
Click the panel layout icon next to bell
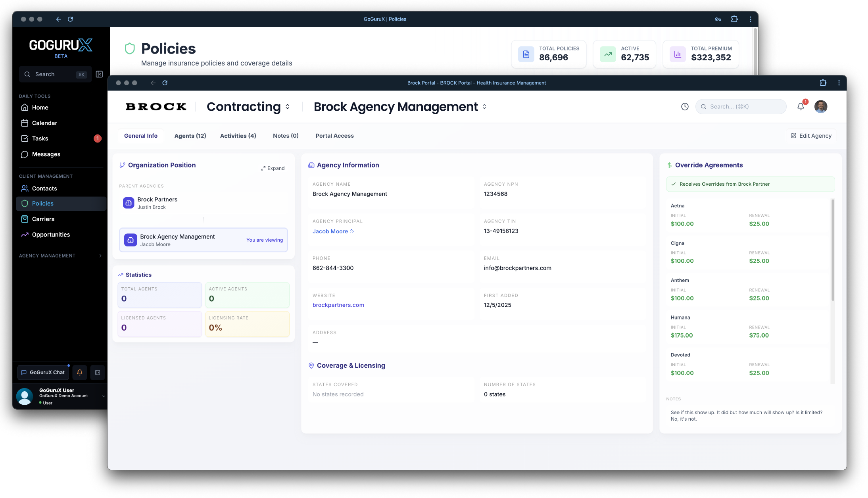pyautogui.click(x=98, y=372)
